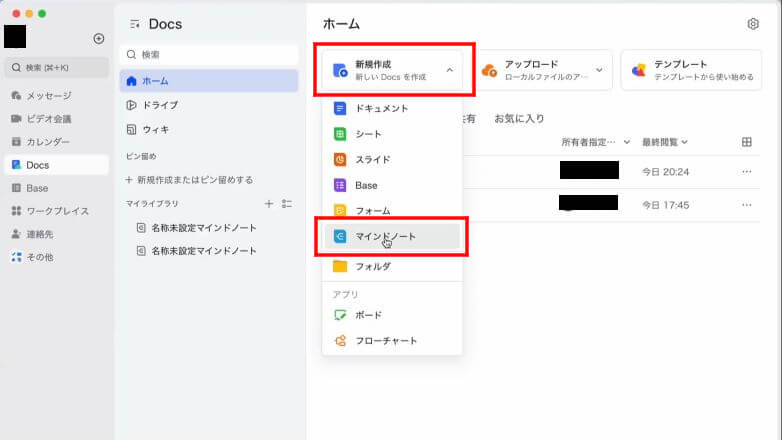Collapse the Docs navigation panel icon

135,24
